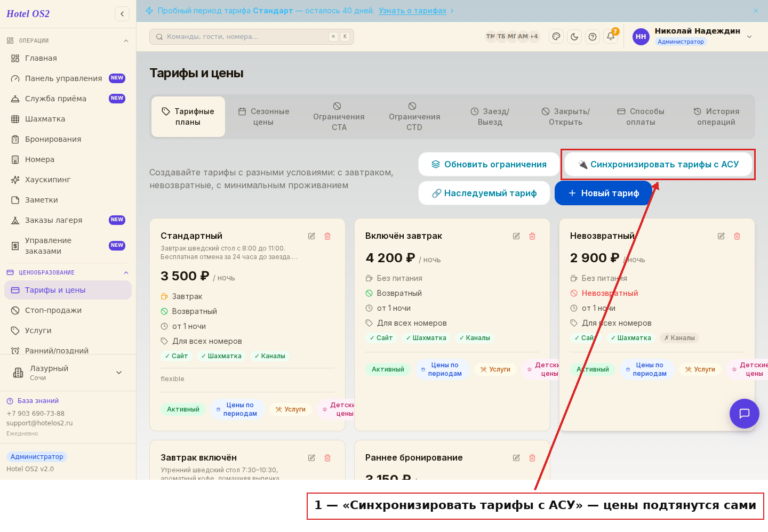768x532 pixels.
Task: Open Ранний/поздний in the sidebar
Action: (68, 350)
